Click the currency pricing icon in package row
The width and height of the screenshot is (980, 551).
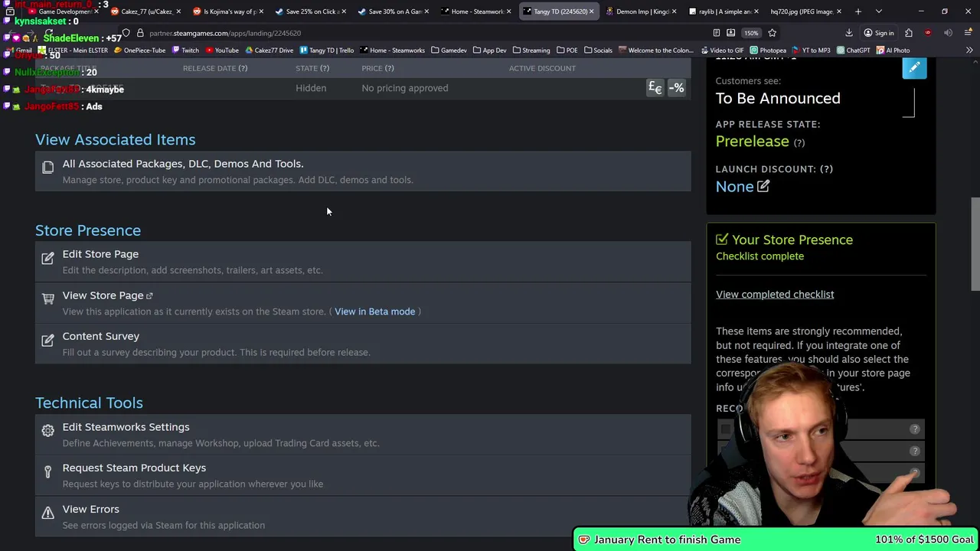tap(655, 88)
